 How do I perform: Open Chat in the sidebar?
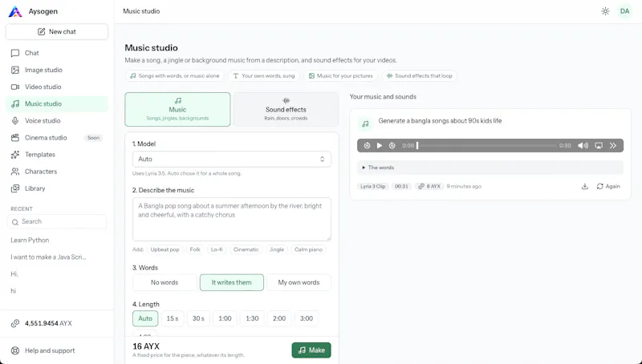(x=56, y=53)
